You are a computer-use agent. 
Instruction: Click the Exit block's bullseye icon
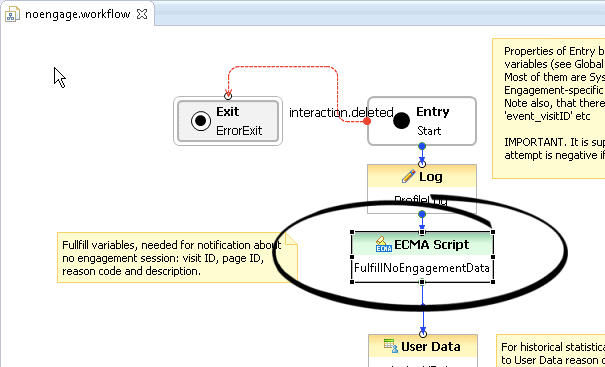201,121
